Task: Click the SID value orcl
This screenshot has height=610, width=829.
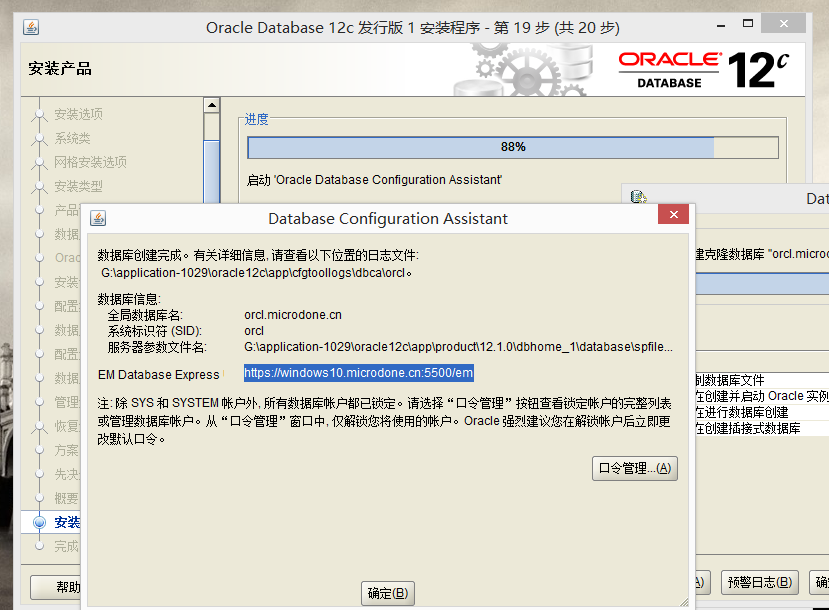Action: coord(254,331)
